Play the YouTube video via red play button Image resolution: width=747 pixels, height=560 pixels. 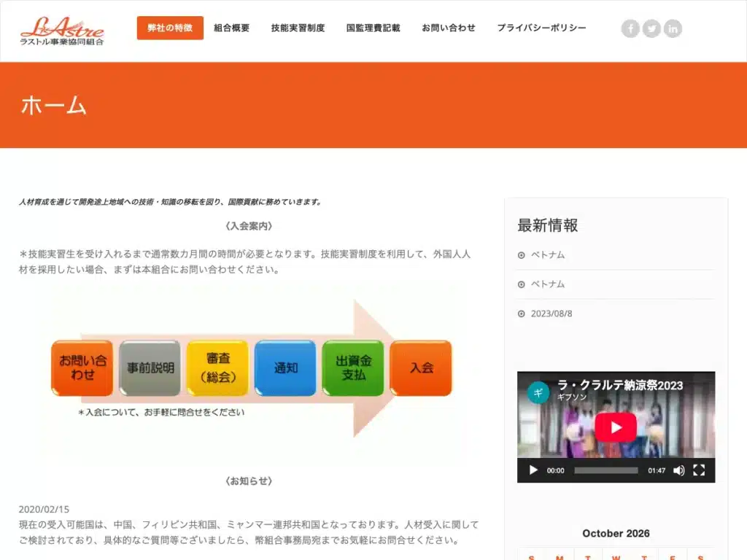click(616, 427)
